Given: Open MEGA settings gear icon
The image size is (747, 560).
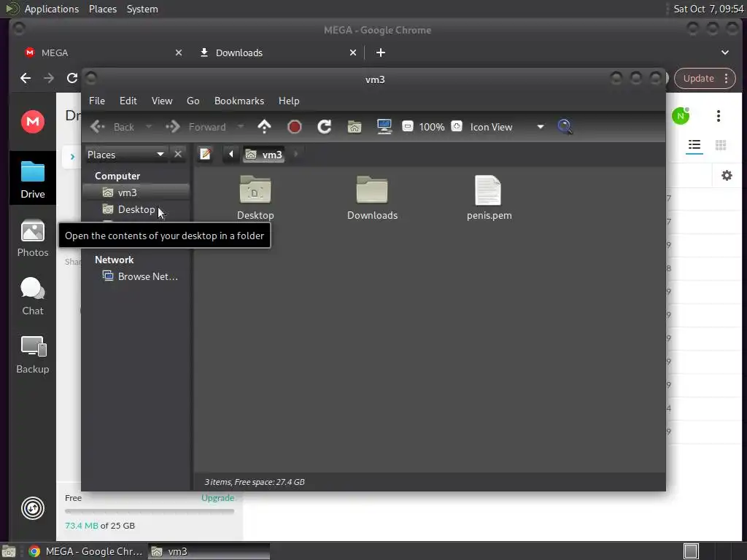Looking at the screenshot, I should pyautogui.click(x=727, y=175).
